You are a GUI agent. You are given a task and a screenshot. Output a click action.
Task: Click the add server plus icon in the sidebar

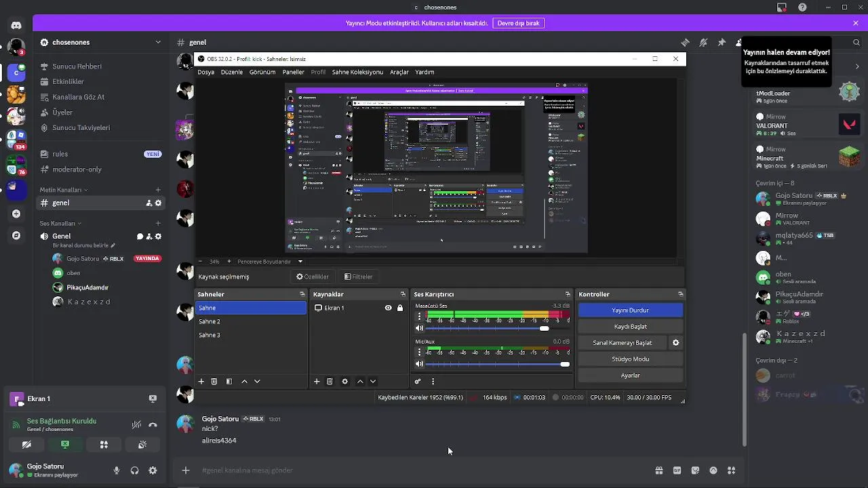pyautogui.click(x=16, y=213)
